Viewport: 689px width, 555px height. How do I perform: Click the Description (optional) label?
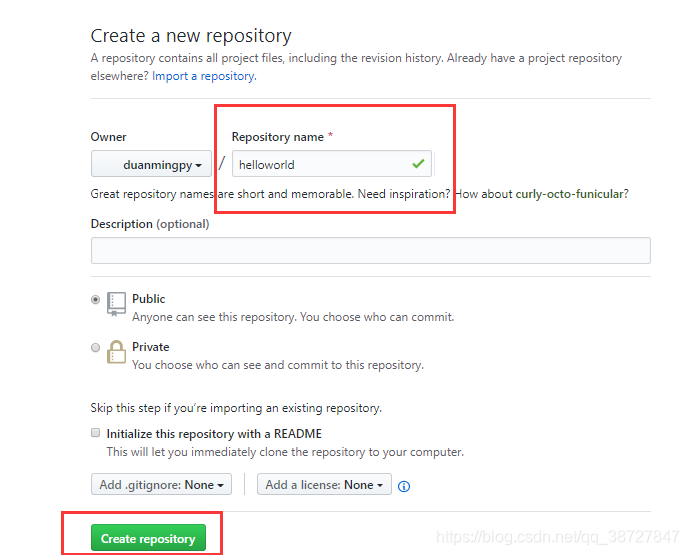pos(150,224)
